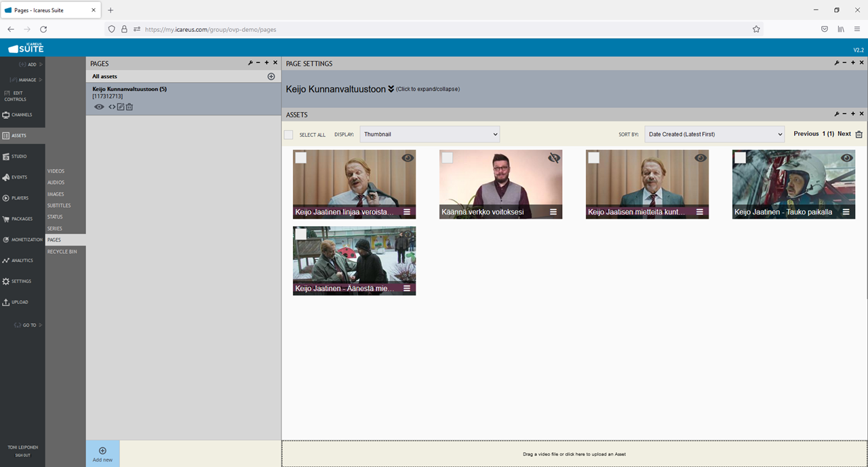Open the Sort By dropdown
Screen dimensions: 868x467
point(714,134)
